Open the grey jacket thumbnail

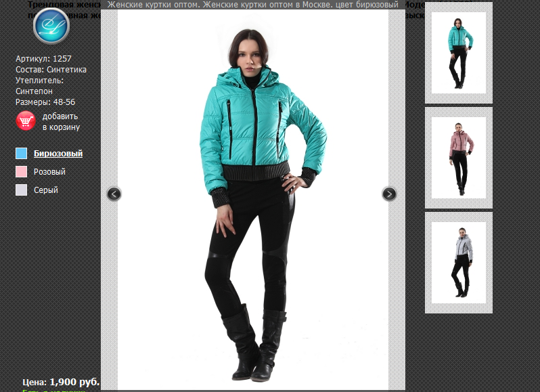point(459,263)
